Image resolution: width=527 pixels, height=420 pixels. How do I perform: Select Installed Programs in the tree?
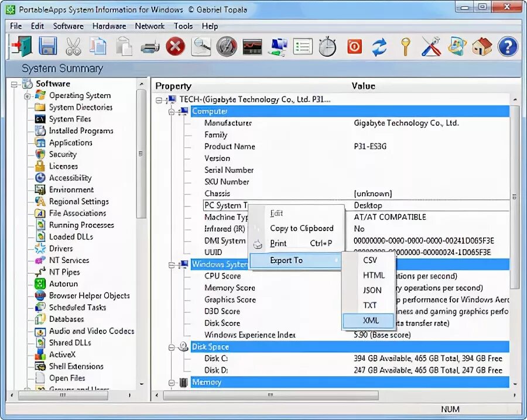pyautogui.click(x=81, y=131)
